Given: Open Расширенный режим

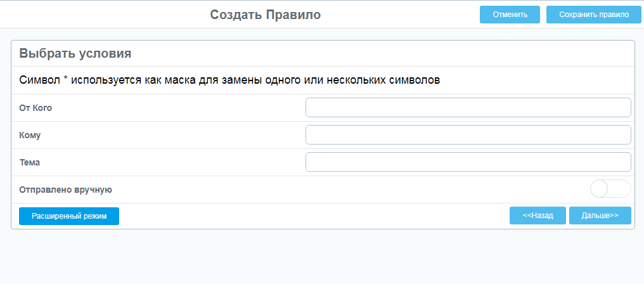Looking at the screenshot, I should 69,216.
